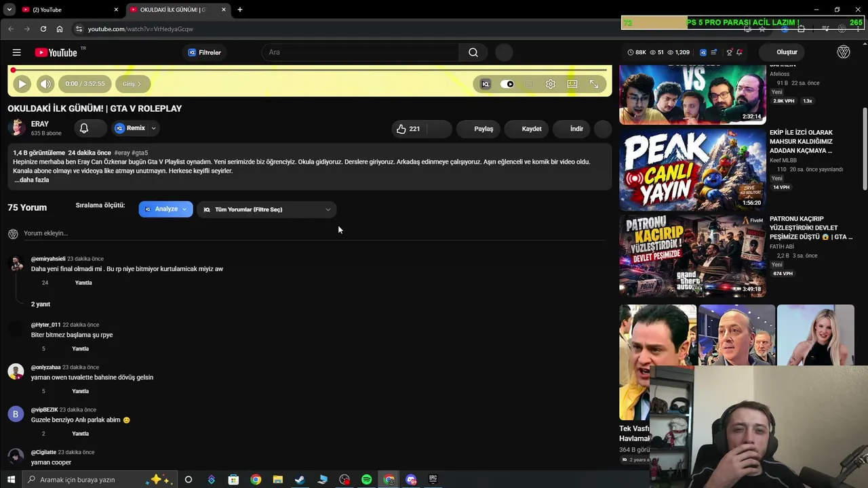Reply to @onlyzahaa's comment
This screenshot has height=488, width=868.
(x=80, y=391)
